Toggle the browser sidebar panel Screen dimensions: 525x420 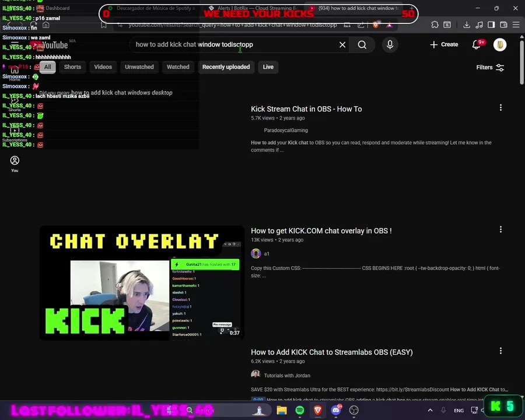pyautogui.click(x=491, y=24)
